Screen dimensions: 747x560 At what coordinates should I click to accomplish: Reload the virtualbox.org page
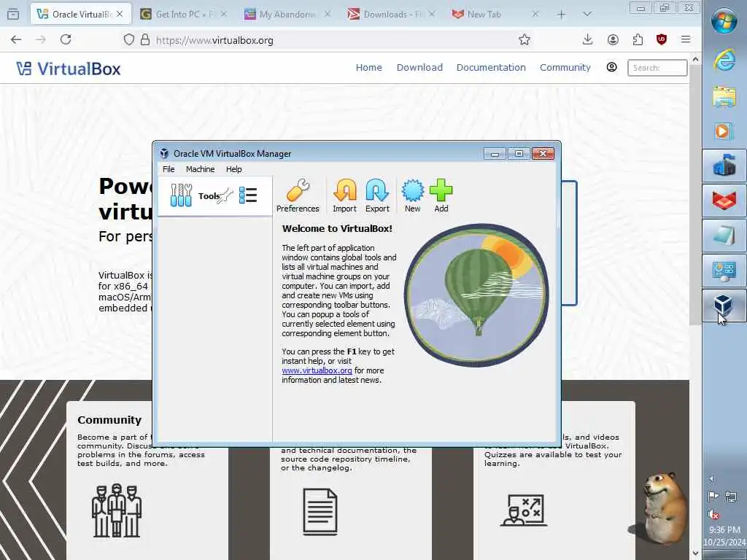click(66, 40)
